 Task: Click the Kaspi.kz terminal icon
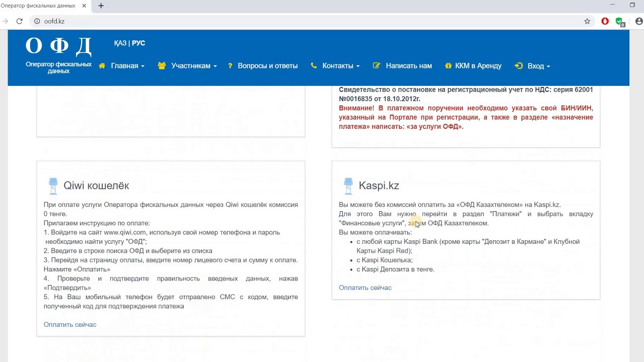pos(348,186)
